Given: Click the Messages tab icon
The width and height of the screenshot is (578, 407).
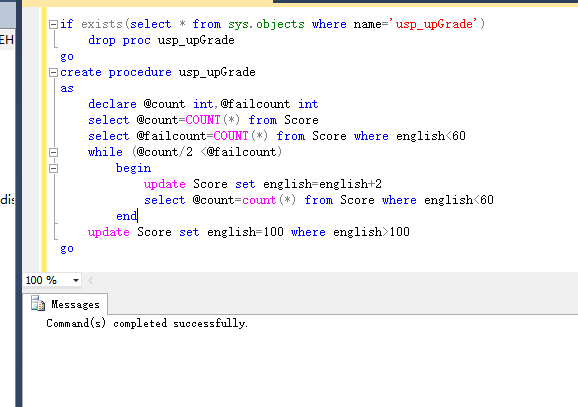Looking at the screenshot, I should [38, 303].
